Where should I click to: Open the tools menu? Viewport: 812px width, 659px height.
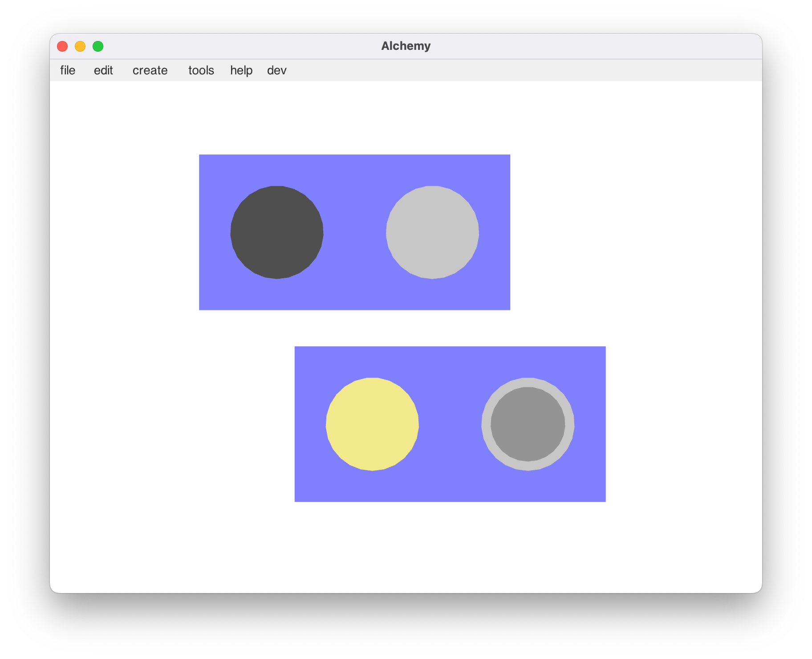tap(201, 70)
